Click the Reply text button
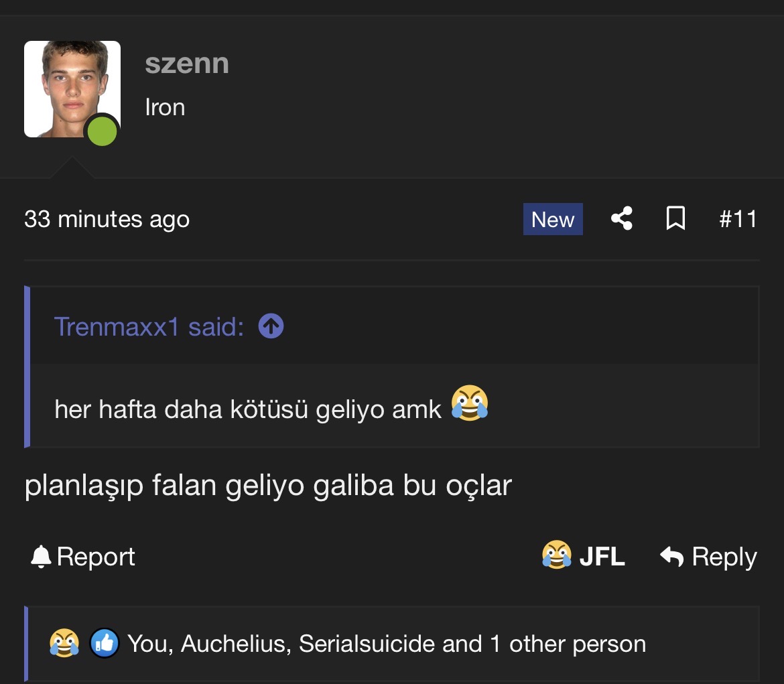 (724, 557)
